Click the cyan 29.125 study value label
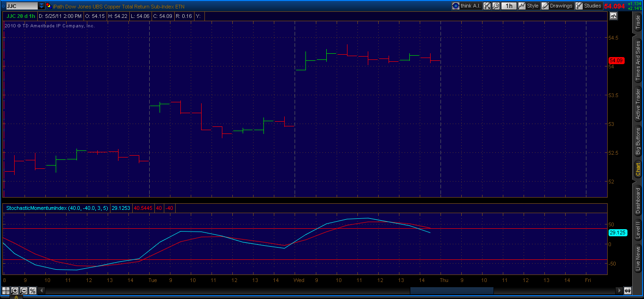The width and height of the screenshot is (644, 299). (x=618, y=233)
